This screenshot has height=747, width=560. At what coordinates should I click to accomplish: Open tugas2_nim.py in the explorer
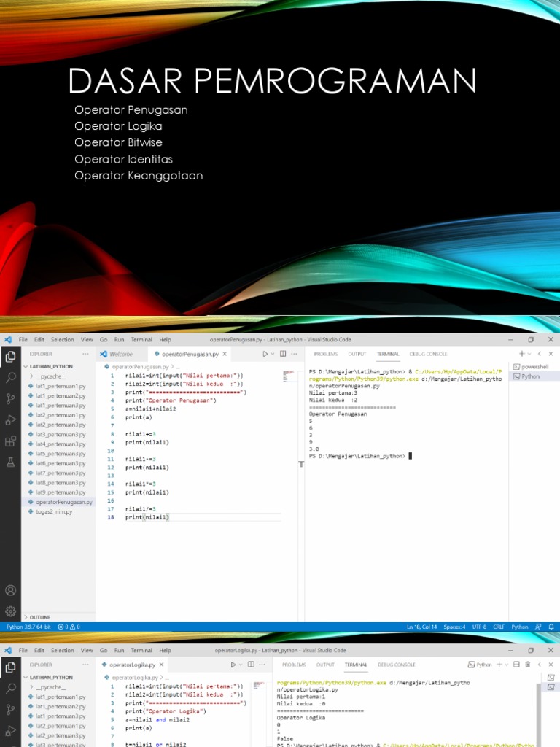click(55, 511)
